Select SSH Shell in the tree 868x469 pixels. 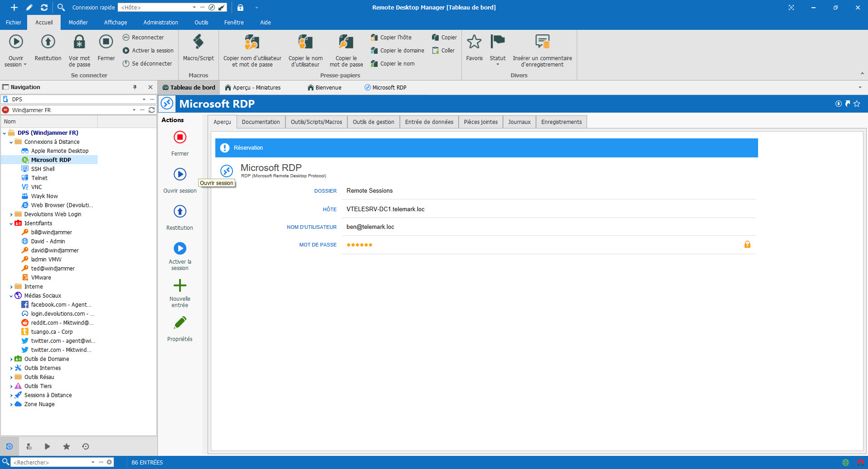click(x=43, y=169)
